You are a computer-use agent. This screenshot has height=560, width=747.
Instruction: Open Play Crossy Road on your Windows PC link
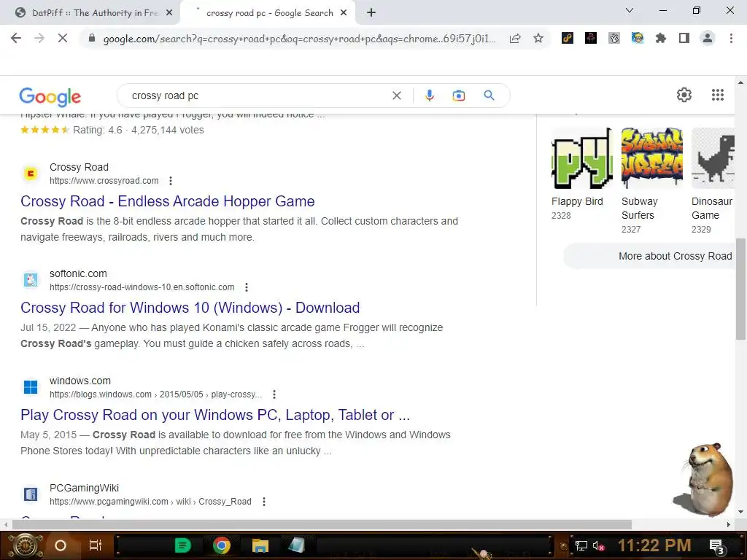[x=215, y=415]
